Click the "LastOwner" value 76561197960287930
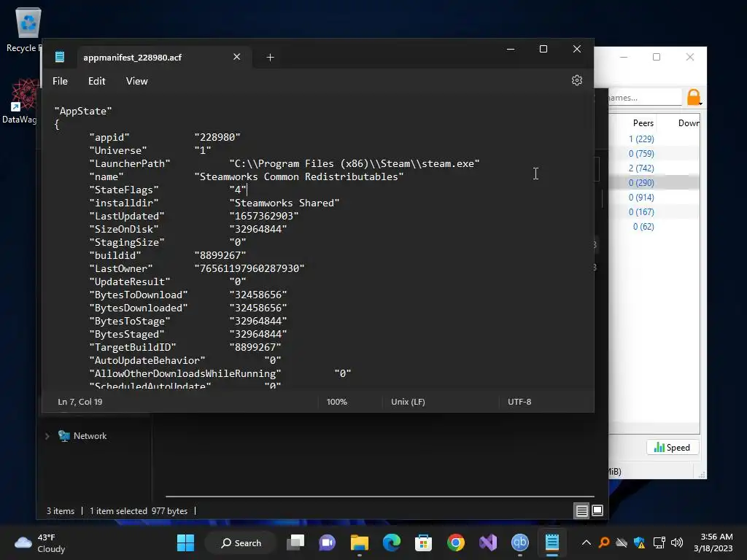 pyautogui.click(x=249, y=268)
